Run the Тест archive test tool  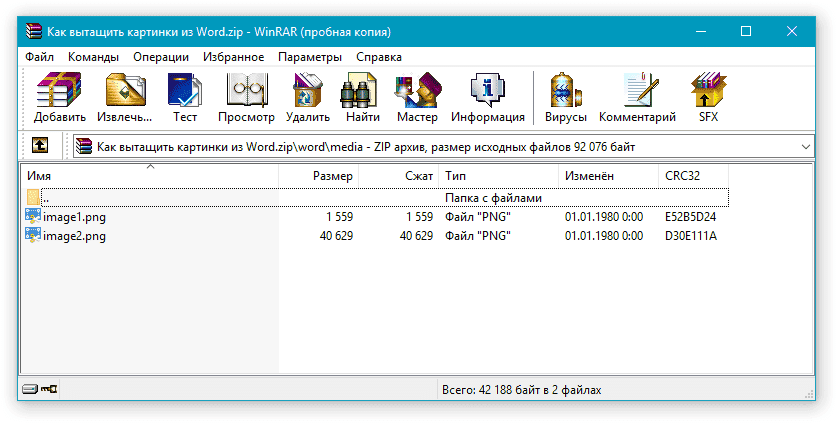185,97
